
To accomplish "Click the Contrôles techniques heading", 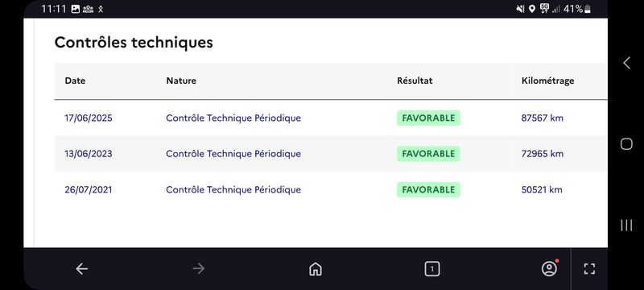I will coord(134,43).
